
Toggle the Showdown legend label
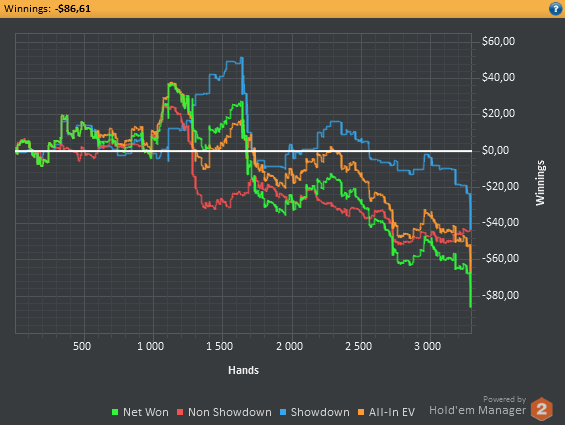coord(320,412)
